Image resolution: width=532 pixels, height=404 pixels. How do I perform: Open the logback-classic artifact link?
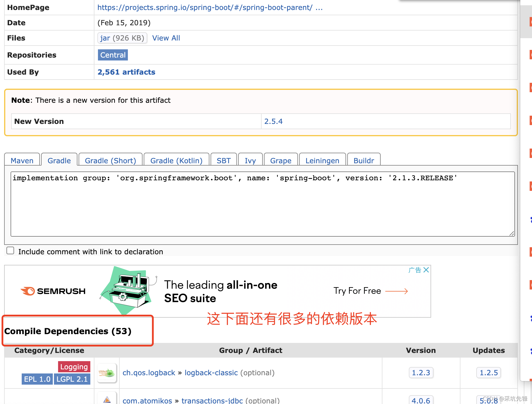coord(211,373)
